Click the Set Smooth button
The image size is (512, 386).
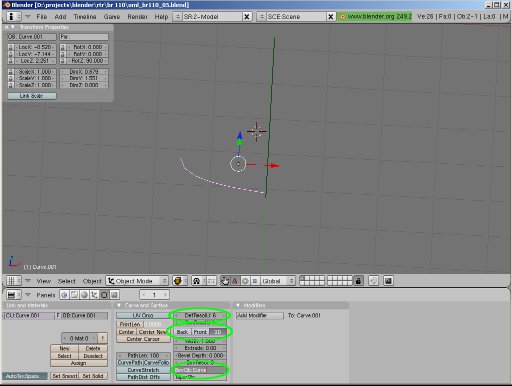click(x=65, y=376)
